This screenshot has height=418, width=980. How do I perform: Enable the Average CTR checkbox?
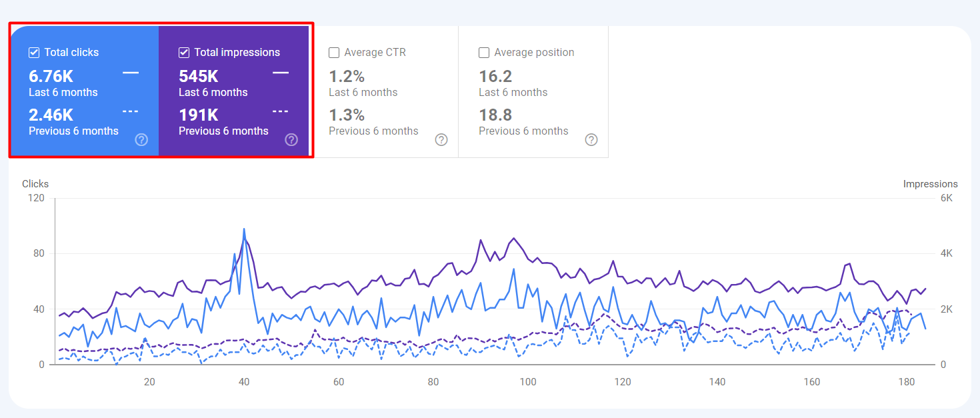[334, 53]
